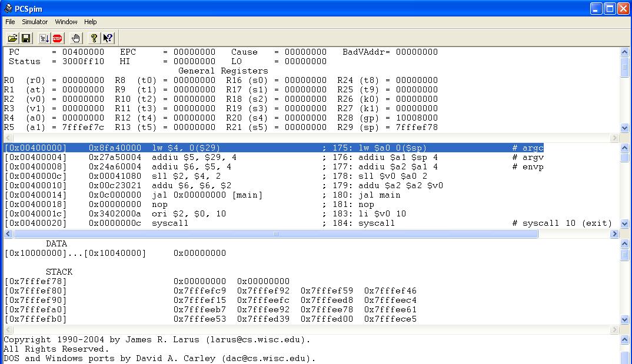This screenshot has height=364, width=632.
Task: Select the addu instruction at 0x00400010
Action: tap(224, 186)
